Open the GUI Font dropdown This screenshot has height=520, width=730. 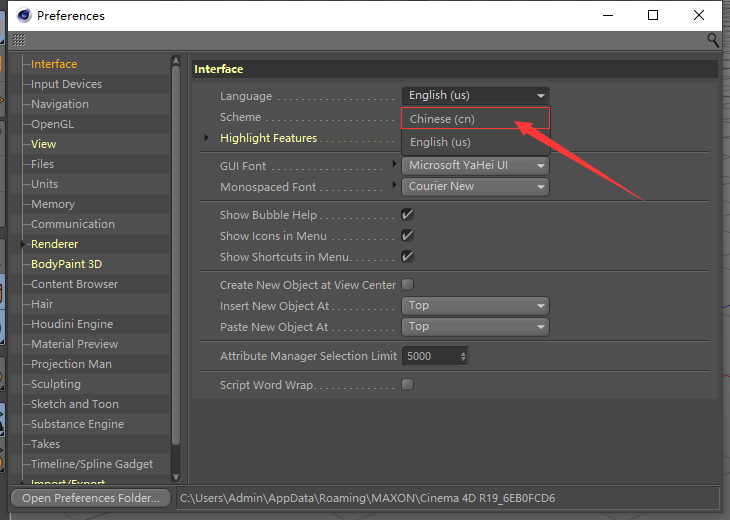click(x=475, y=165)
